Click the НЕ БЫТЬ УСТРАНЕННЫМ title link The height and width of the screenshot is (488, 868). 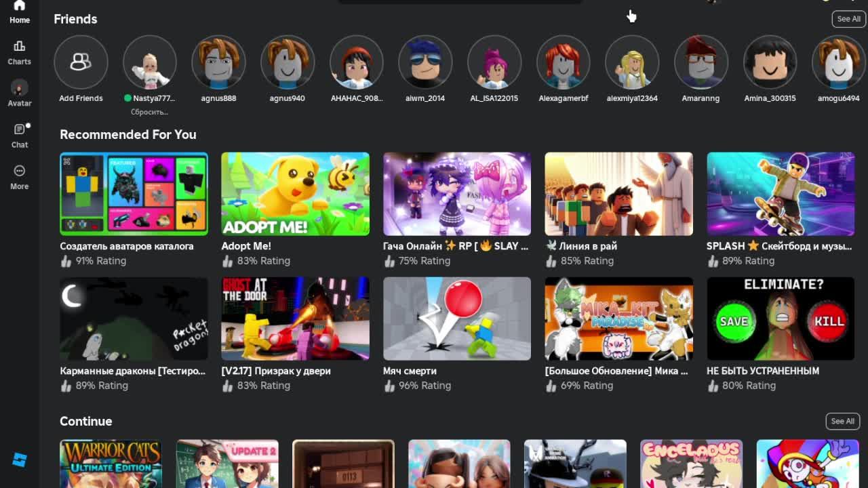(x=763, y=371)
